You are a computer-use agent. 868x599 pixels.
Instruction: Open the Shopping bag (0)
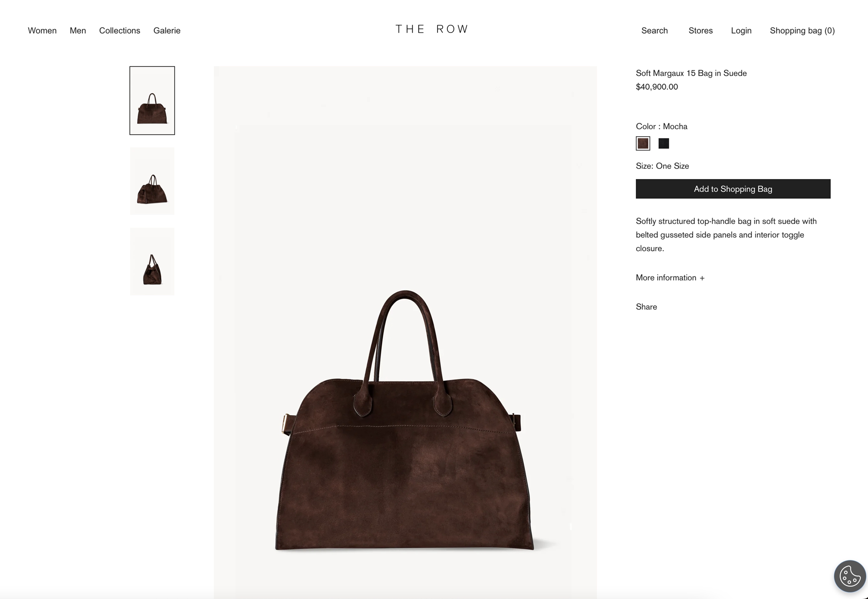pyautogui.click(x=802, y=30)
